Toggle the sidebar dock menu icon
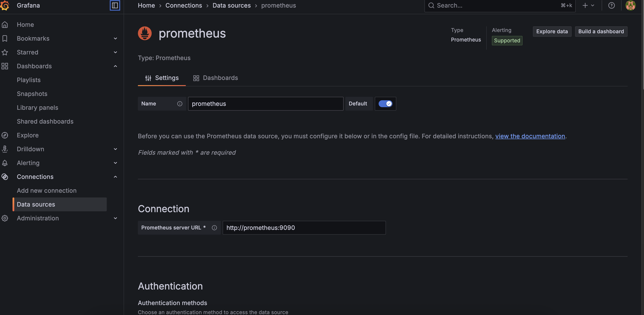The height and width of the screenshot is (315, 644). click(x=115, y=5)
